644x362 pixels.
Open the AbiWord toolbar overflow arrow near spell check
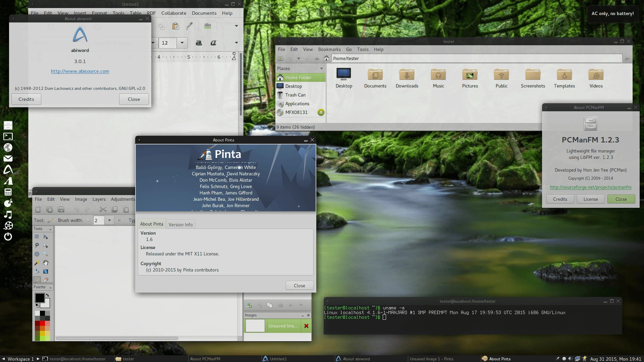tap(236, 26)
